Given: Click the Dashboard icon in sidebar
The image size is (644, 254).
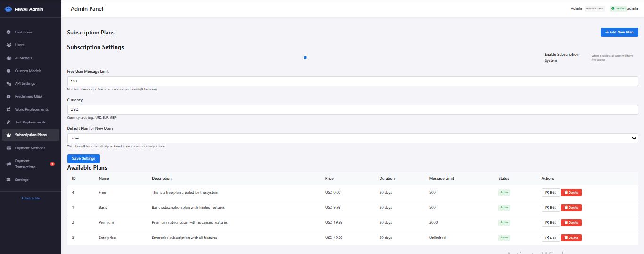Looking at the screenshot, I should (8, 33).
